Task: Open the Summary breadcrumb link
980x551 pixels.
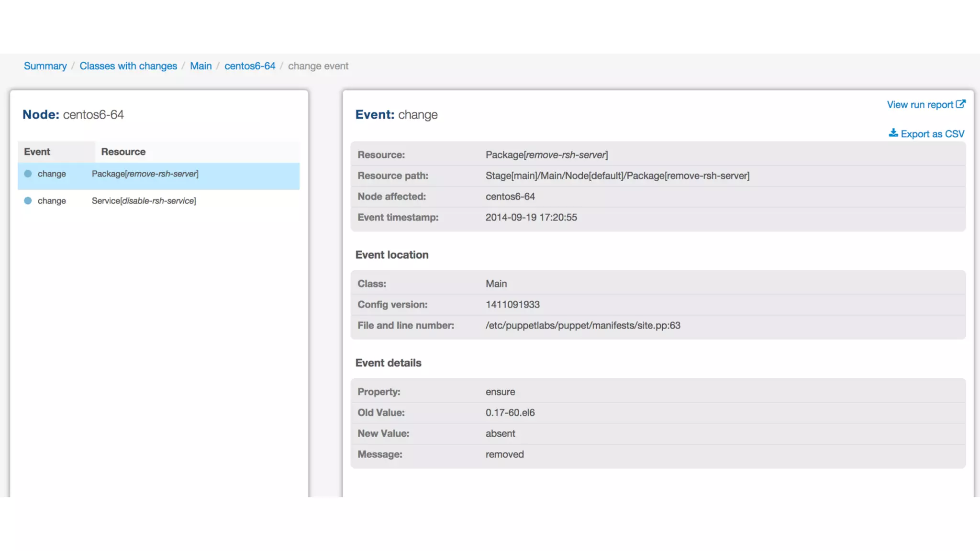Action: tap(45, 66)
